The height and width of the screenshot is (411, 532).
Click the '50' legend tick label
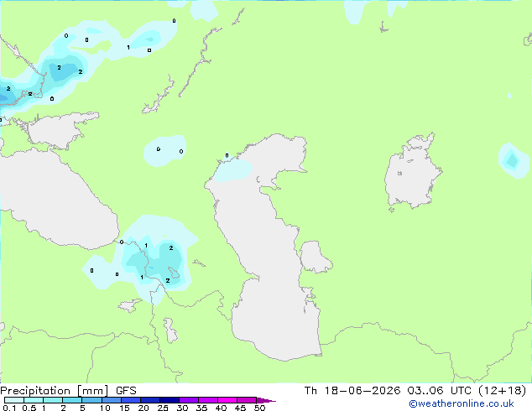pos(260,408)
